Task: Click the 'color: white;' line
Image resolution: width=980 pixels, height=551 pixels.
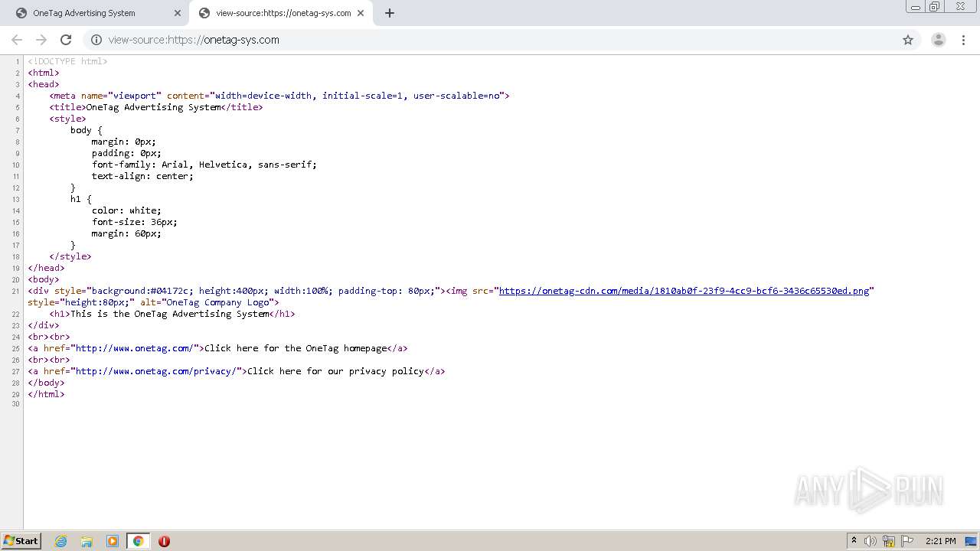Action: tap(126, 210)
